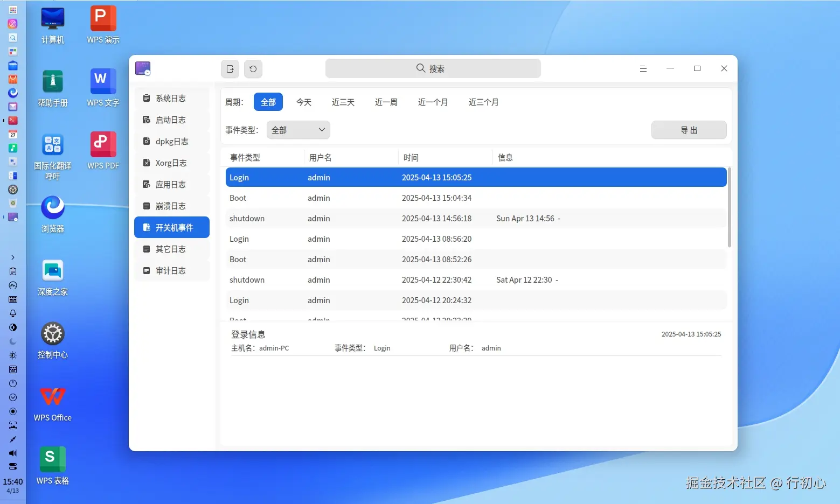
Task: Click the export icon at top-left toolbar
Action: coord(230,68)
